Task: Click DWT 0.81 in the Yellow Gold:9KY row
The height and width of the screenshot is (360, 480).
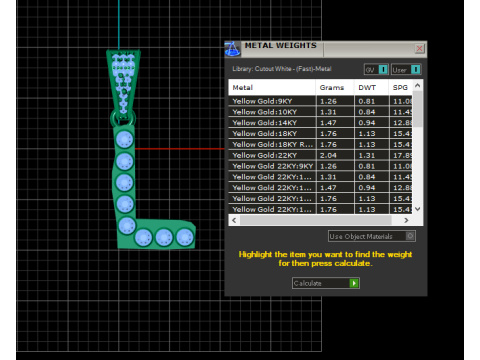Action: coord(367,101)
